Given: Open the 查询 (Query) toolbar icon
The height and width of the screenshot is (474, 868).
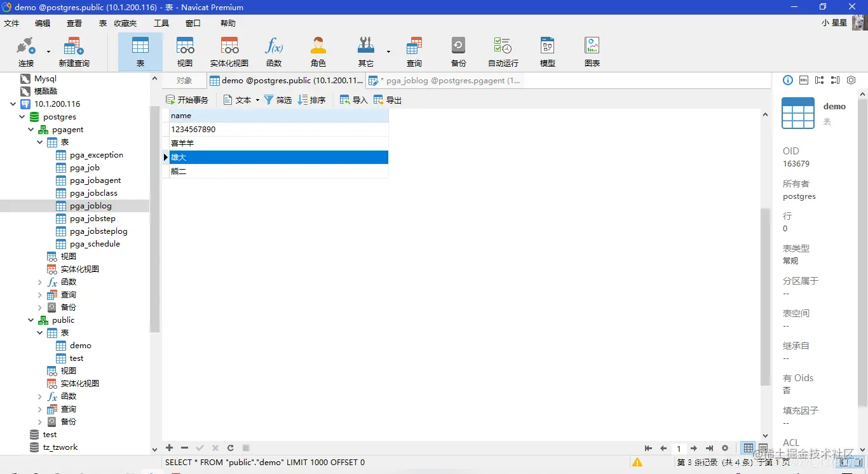Looking at the screenshot, I should 414,52.
